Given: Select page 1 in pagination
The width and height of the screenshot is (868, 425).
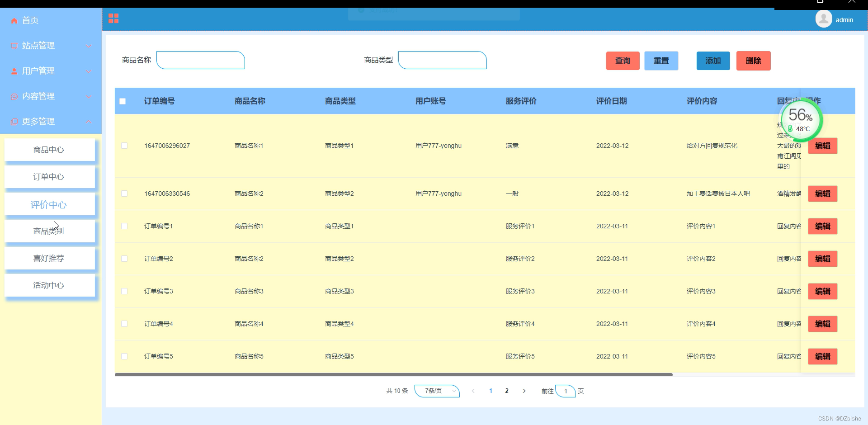Looking at the screenshot, I should pos(491,391).
